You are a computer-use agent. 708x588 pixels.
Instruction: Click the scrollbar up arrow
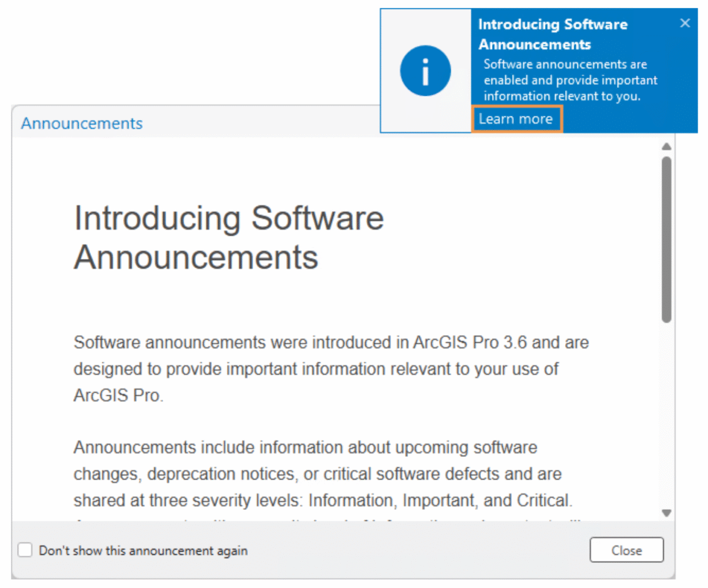click(666, 147)
